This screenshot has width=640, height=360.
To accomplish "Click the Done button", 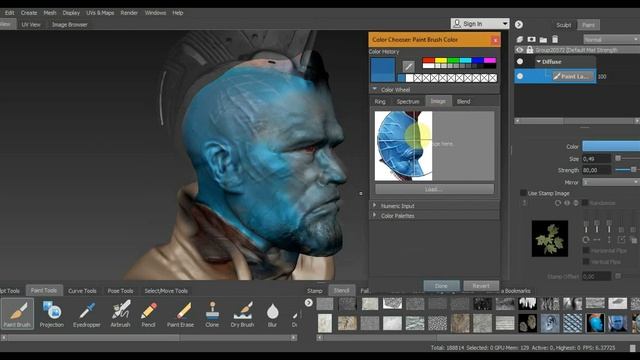I will click(x=441, y=286).
